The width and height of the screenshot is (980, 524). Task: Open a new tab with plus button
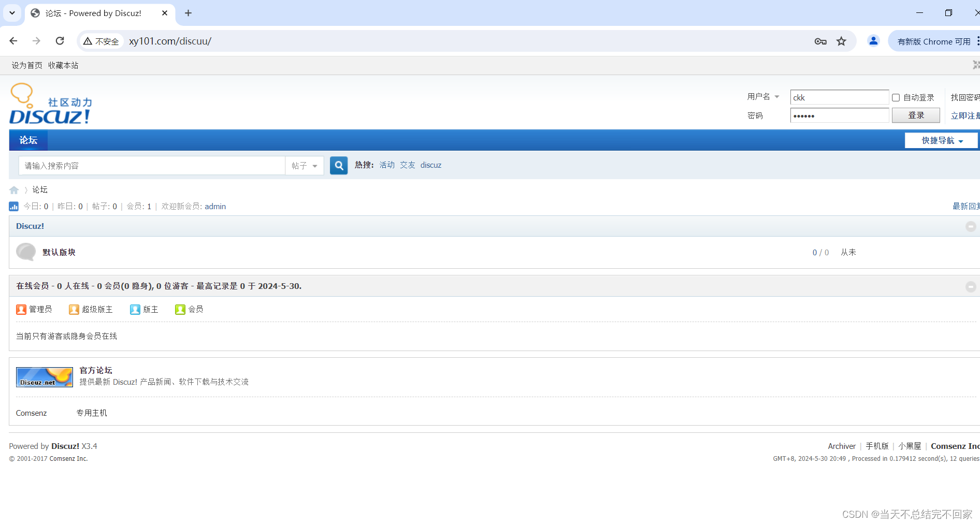[188, 13]
